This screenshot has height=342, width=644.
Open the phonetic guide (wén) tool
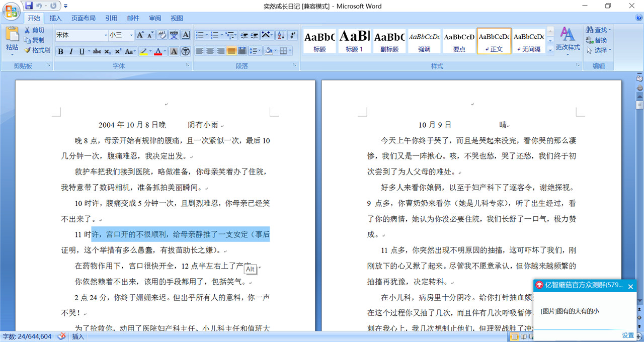[x=174, y=35]
